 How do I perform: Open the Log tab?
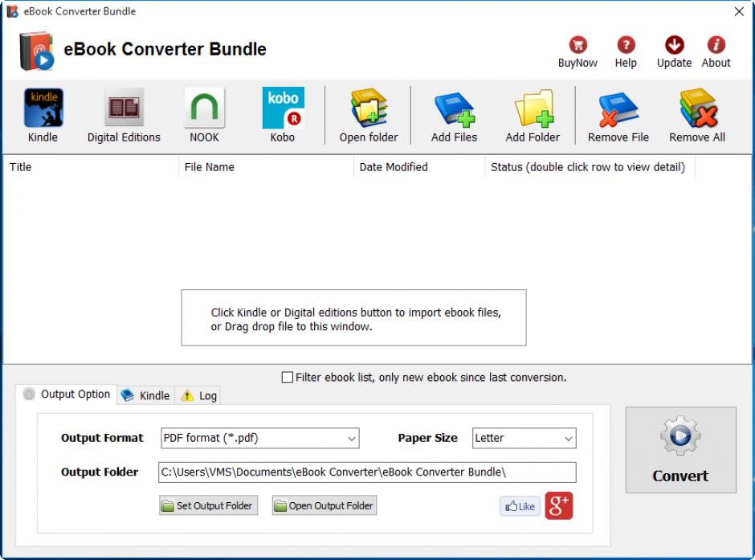pos(198,396)
